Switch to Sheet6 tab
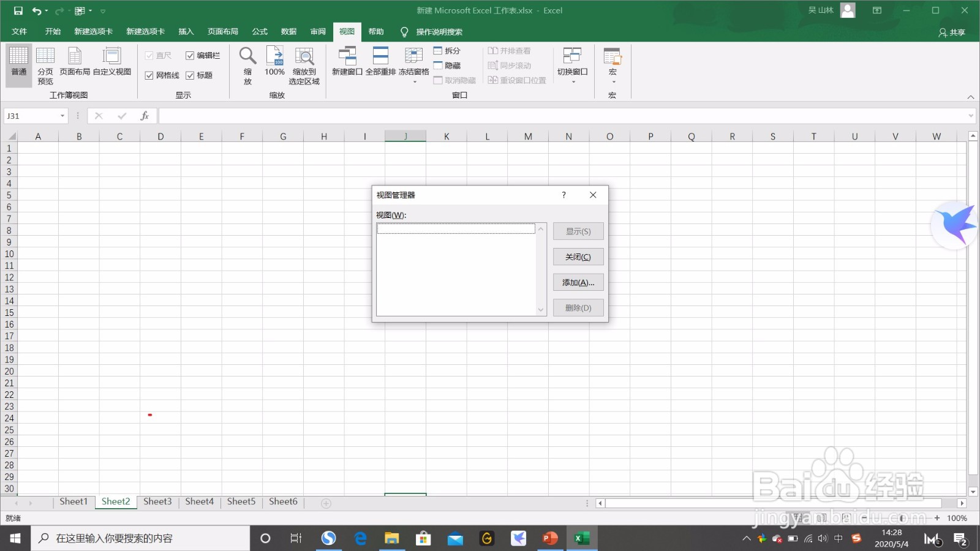The height and width of the screenshot is (551, 980). point(283,501)
